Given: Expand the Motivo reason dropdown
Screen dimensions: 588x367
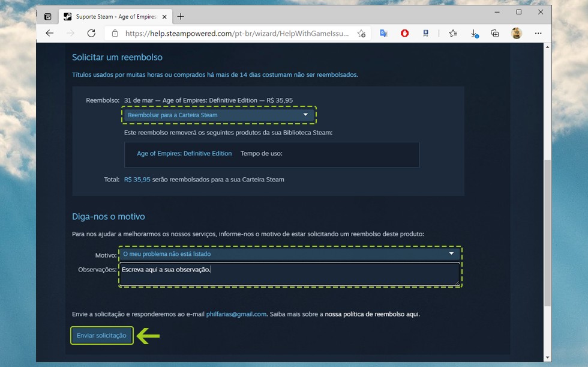Looking at the screenshot, I should pos(289,254).
